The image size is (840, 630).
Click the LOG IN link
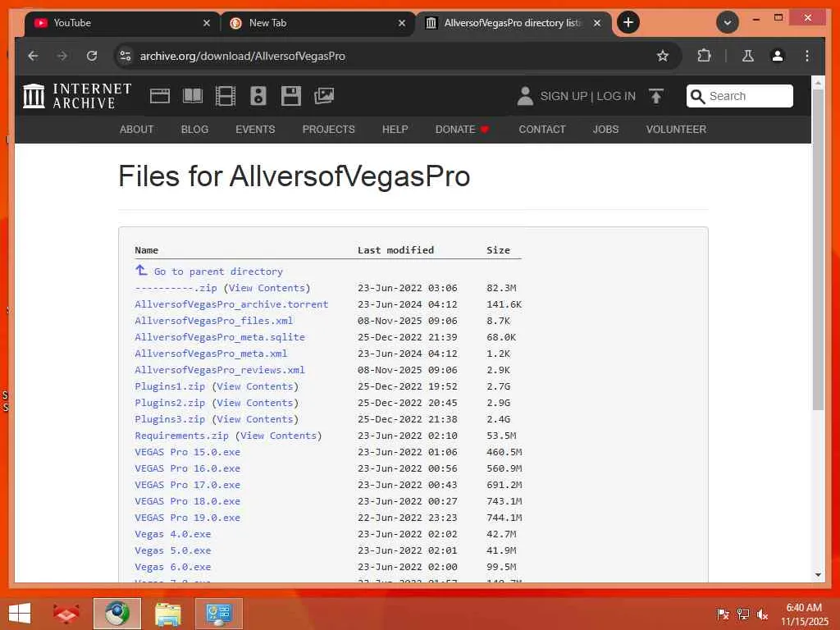(616, 97)
